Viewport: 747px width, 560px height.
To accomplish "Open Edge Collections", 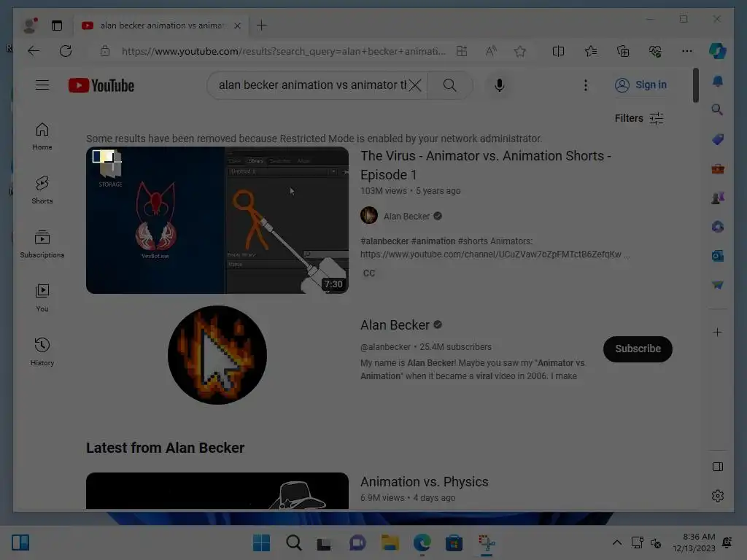I will [623, 51].
